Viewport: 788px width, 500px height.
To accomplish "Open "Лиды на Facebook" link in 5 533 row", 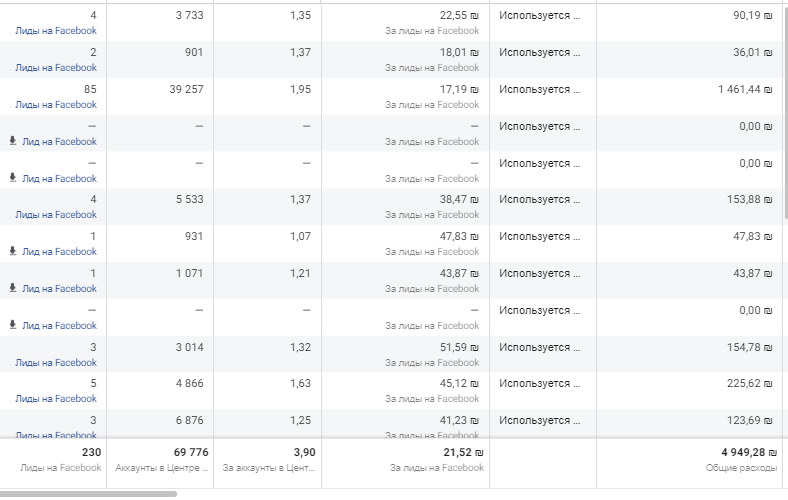I will tap(56, 215).
